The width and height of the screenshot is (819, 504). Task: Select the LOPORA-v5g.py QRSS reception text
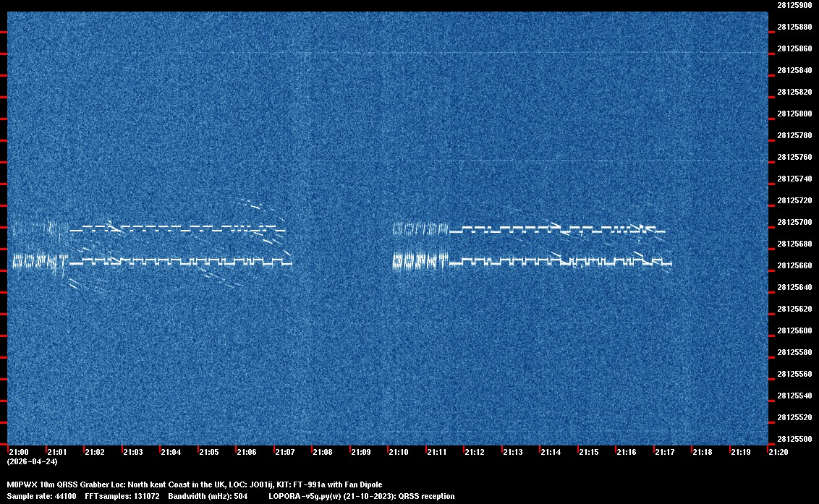361,496
